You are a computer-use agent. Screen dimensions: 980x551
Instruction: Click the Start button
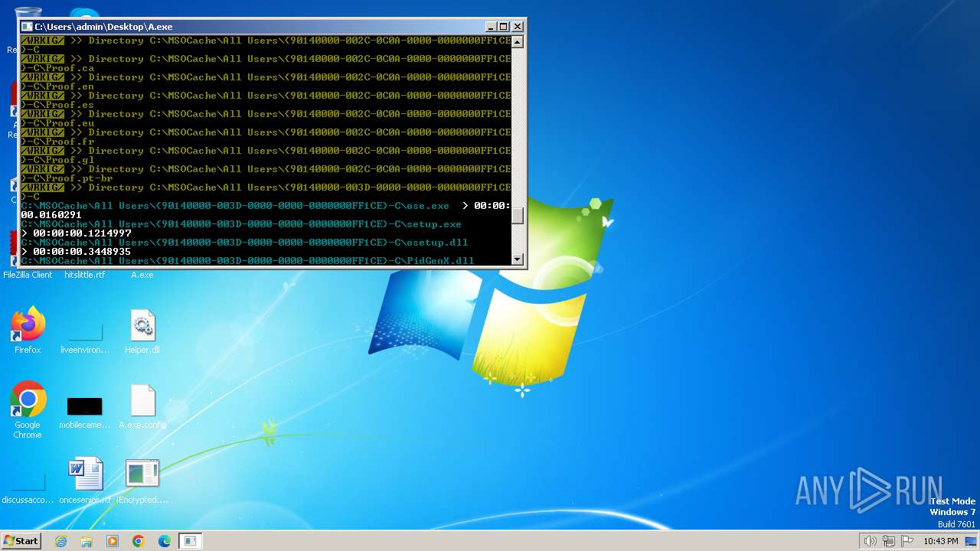pyautogui.click(x=21, y=541)
